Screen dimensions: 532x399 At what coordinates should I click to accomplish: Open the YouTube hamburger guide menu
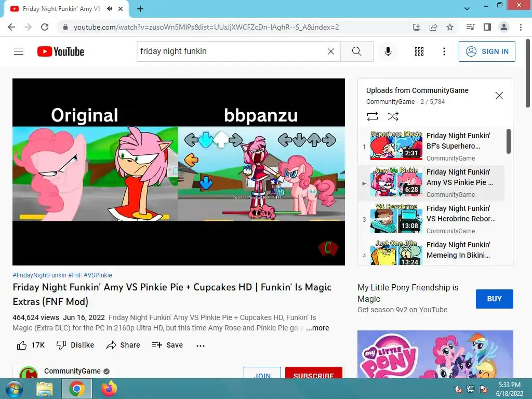pos(19,51)
